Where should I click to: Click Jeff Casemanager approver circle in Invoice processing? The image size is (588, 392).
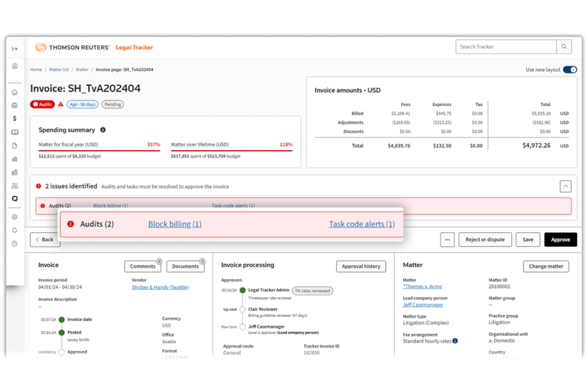coord(242,327)
